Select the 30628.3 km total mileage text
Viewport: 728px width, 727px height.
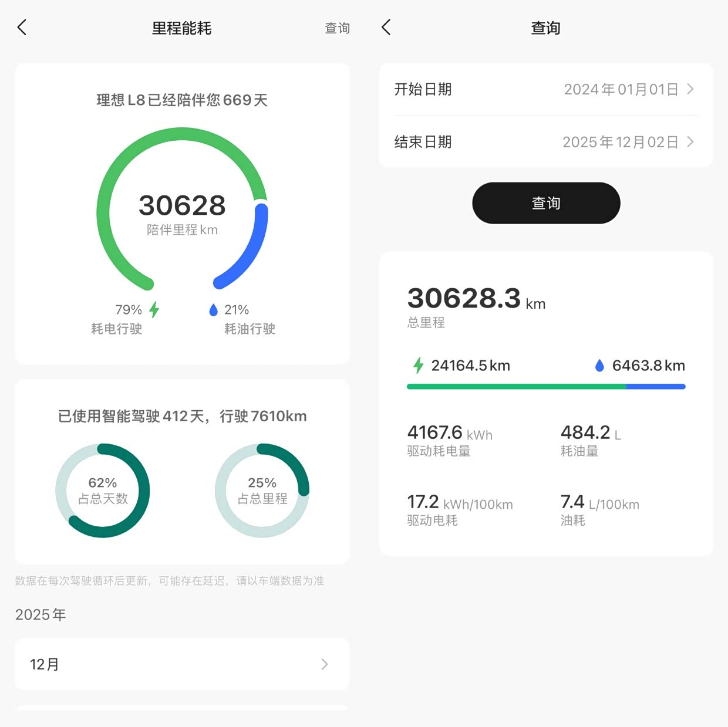(x=476, y=299)
